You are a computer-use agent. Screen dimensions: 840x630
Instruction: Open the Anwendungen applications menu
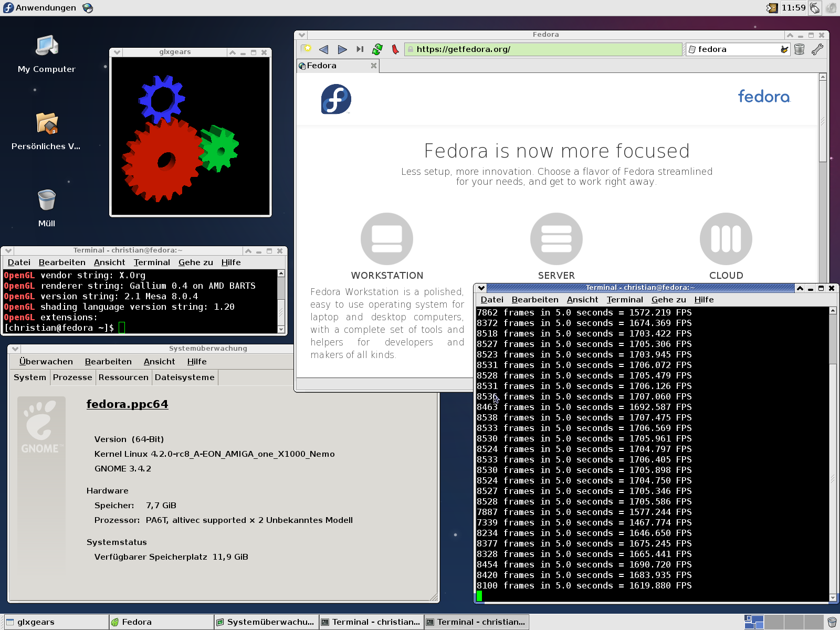pos(40,8)
